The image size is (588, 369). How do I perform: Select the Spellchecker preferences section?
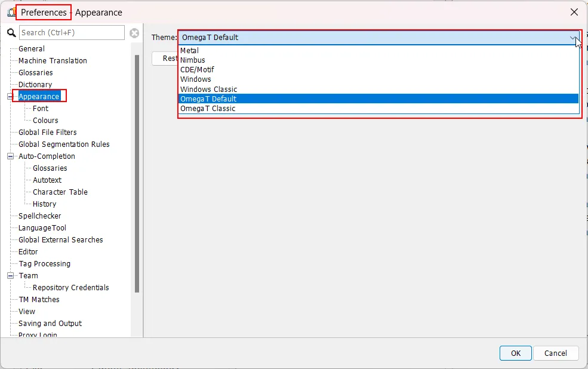pyautogui.click(x=39, y=216)
